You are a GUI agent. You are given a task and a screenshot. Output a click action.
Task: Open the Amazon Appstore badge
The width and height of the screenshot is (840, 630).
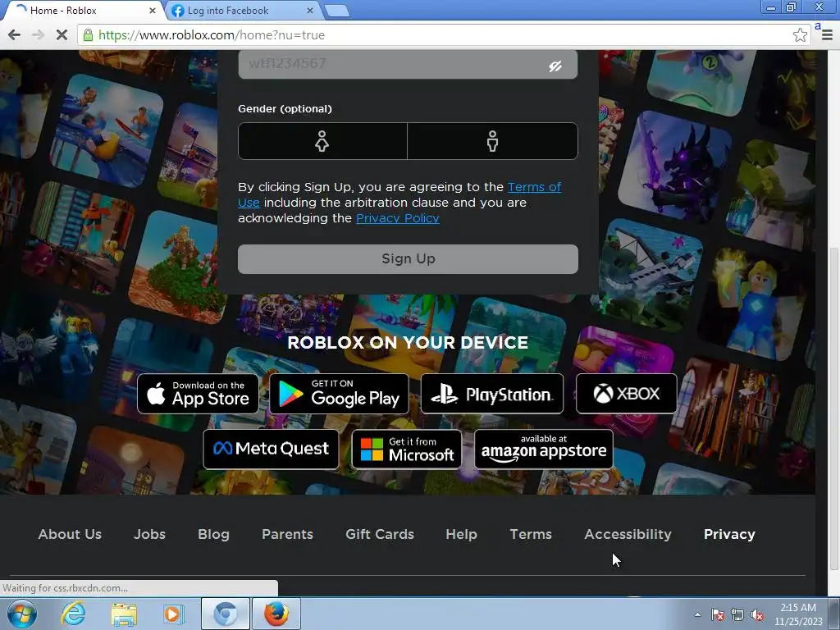(544, 449)
